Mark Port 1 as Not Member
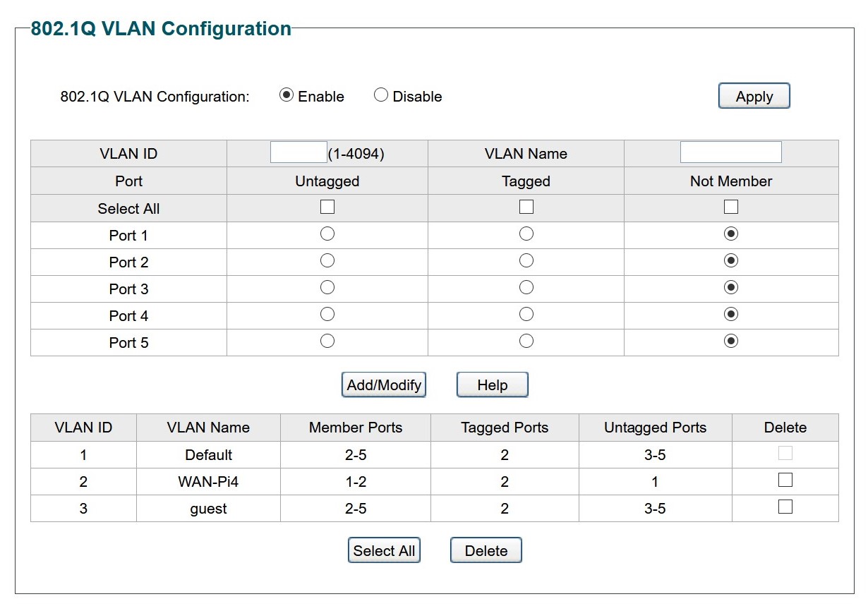868x611 pixels. pyautogui.click(x=730, y=233)
